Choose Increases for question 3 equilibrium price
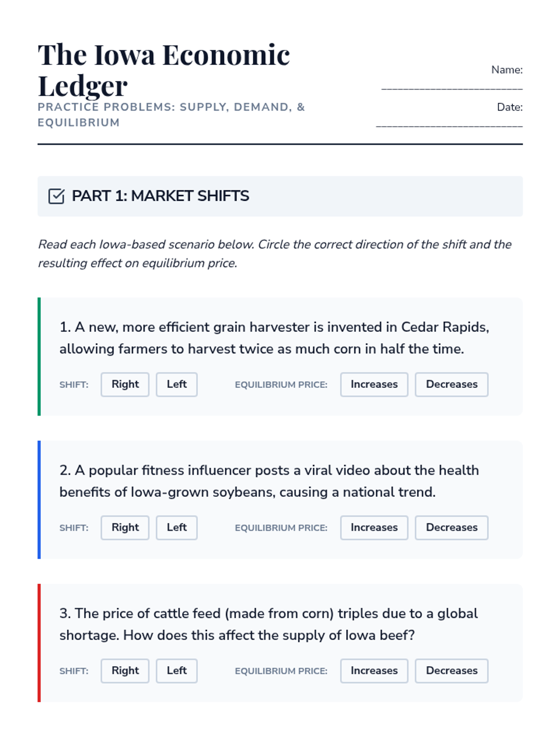The image size is (560, 747). click(x=374, y=671)
